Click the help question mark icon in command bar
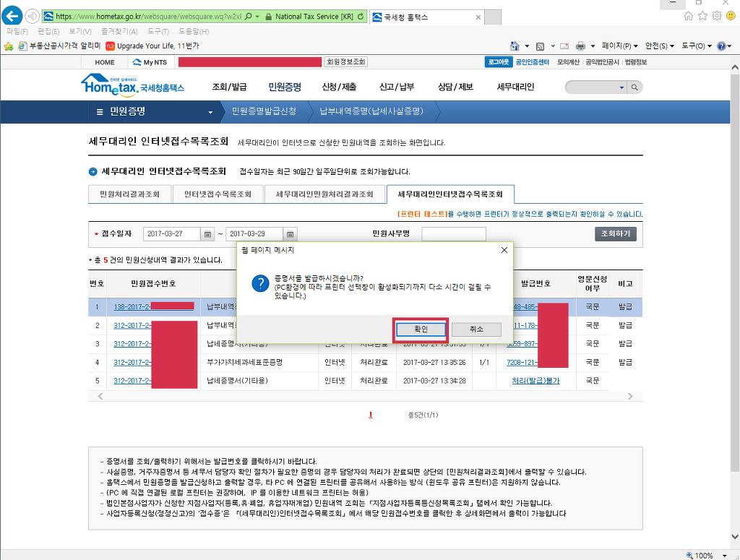This screenshot has height=560, width=740. pyautogui.click(x=721, y=46)
